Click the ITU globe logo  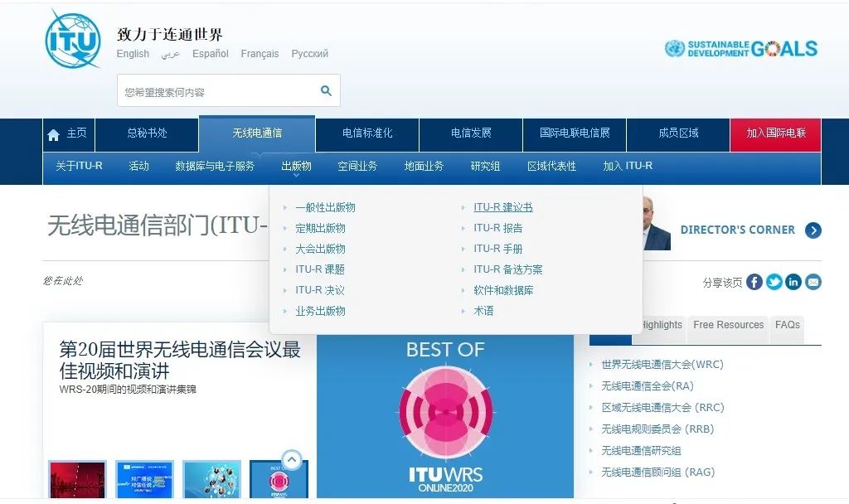click(71, 40)
